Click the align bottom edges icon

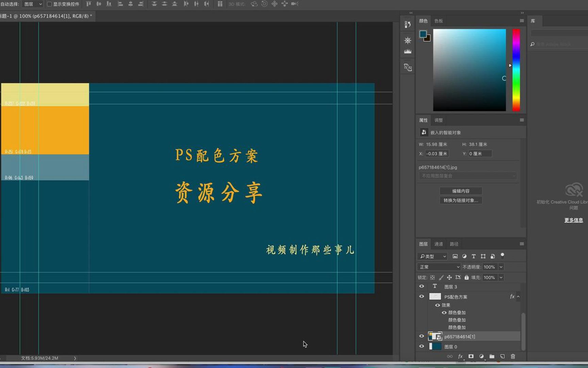[x=109, y=4]
